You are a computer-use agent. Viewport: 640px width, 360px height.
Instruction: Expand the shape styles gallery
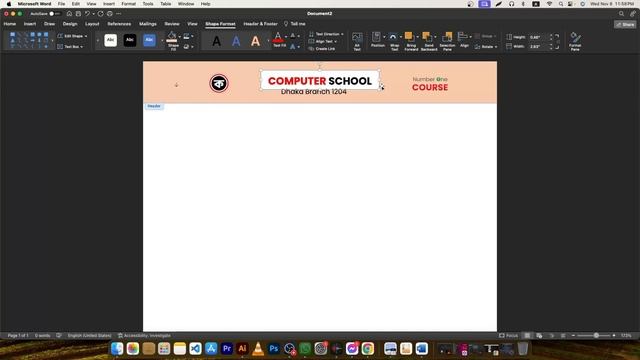coord(162,40)
